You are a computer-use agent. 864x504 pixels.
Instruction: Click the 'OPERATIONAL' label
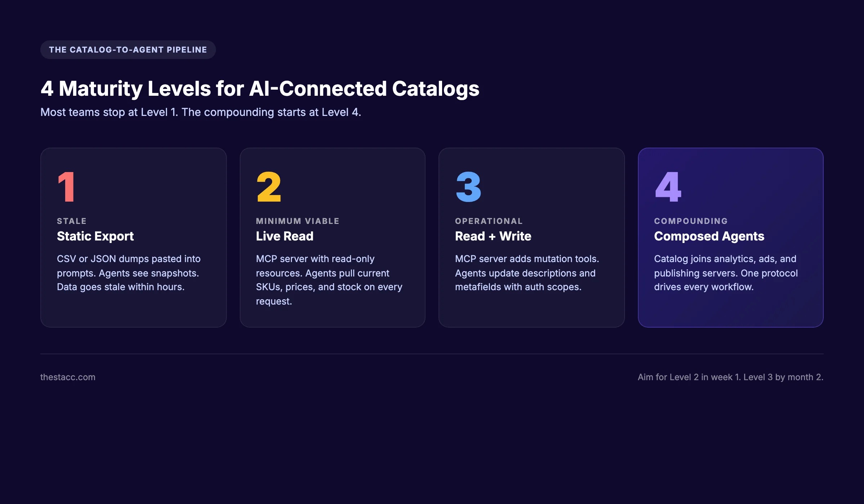click(489, 221)
